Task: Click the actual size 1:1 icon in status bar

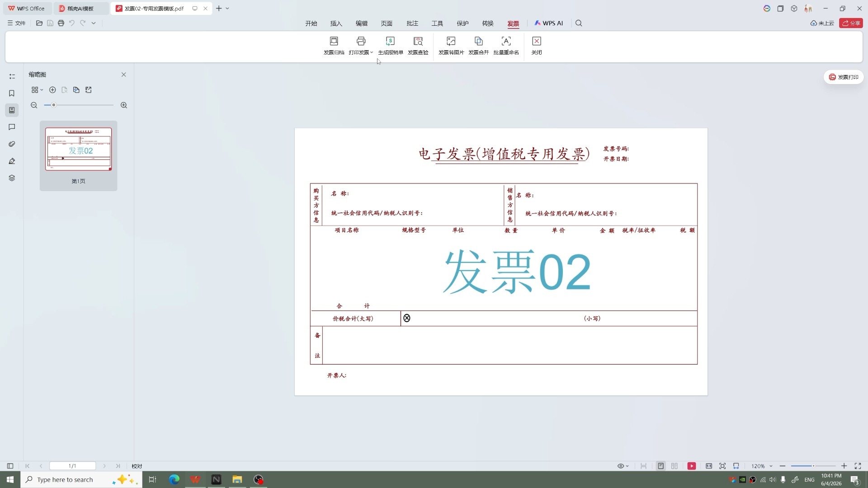Action: [x=709, y=466]
